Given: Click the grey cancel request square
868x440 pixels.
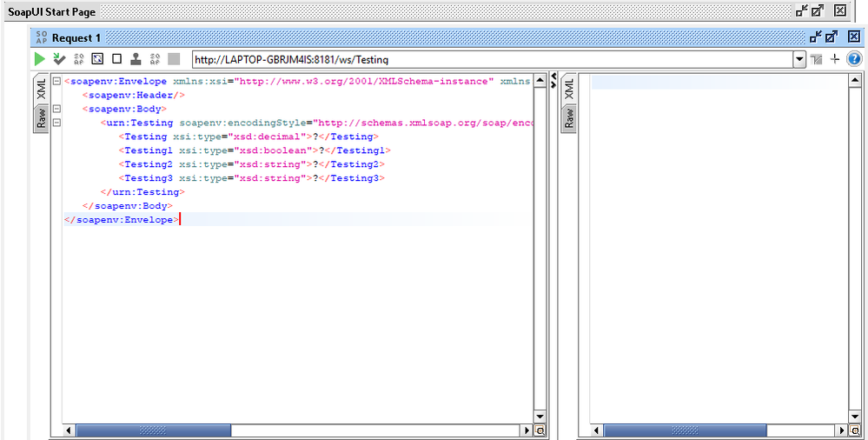Looking at the screenshot, I should coord(174,59).
